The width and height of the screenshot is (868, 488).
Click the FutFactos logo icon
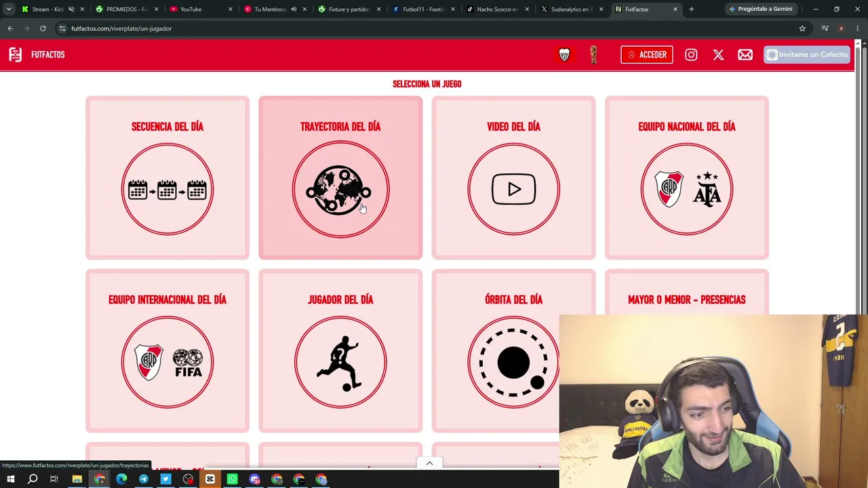click(15, 55)
